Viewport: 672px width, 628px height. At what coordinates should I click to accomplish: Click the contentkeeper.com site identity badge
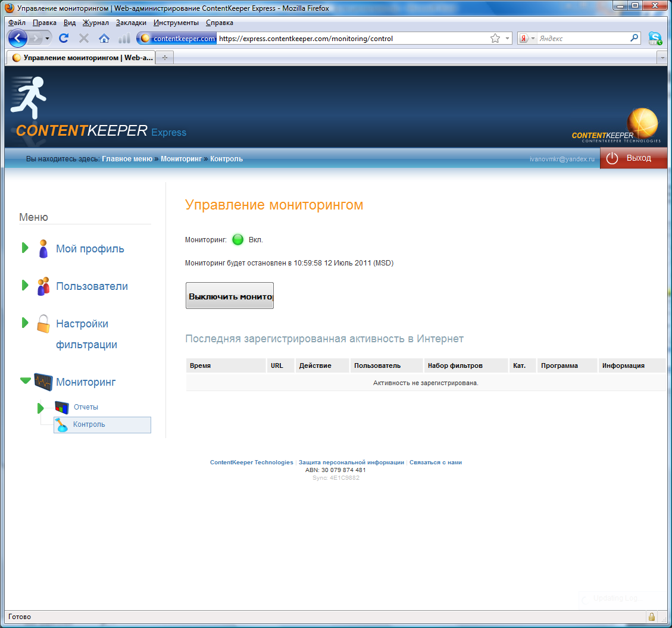[177, 38]
